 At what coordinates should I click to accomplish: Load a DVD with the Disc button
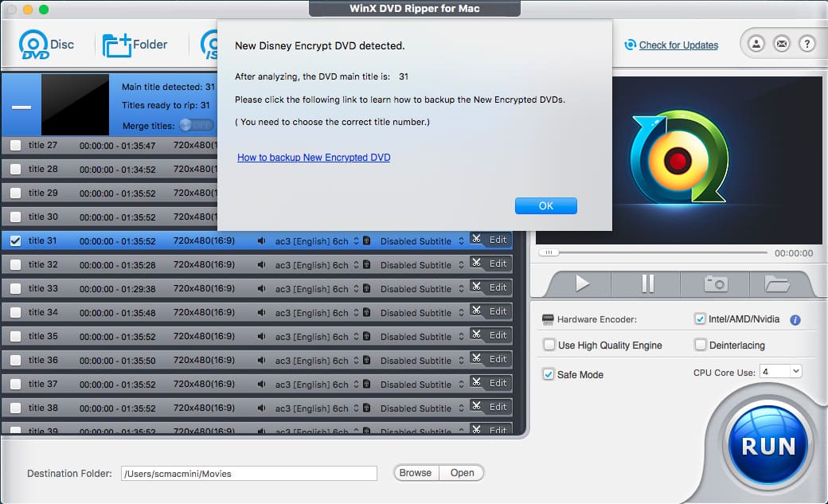coord(46,45)
